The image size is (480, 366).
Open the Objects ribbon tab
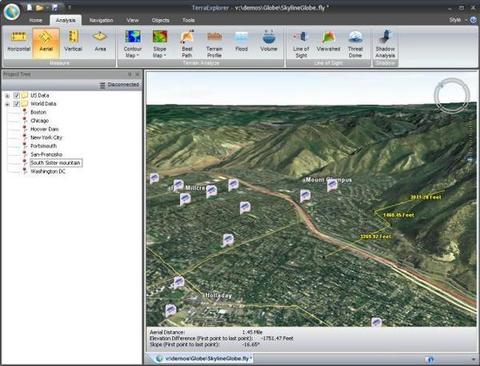click(160, 20)
